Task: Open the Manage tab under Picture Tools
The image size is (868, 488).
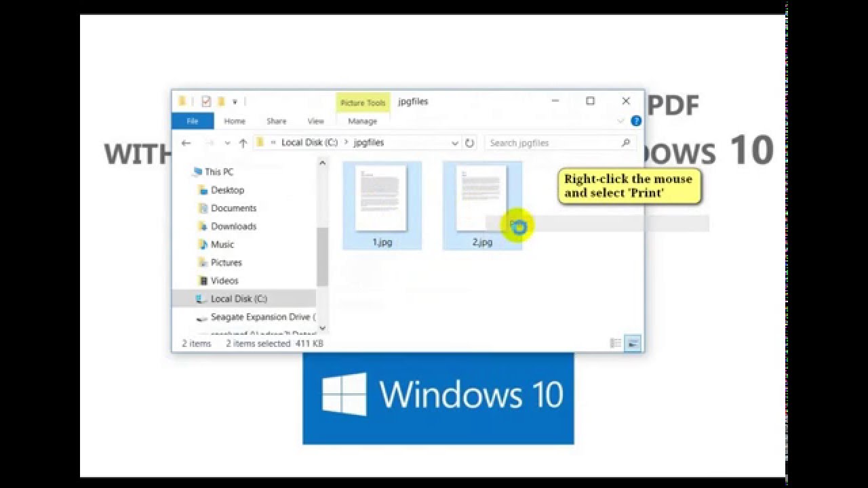Action: 363,121
